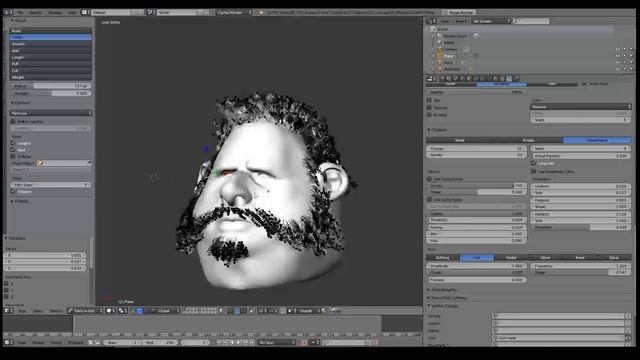Select the Add brush

pyautogui.click(x=50, y=51)
